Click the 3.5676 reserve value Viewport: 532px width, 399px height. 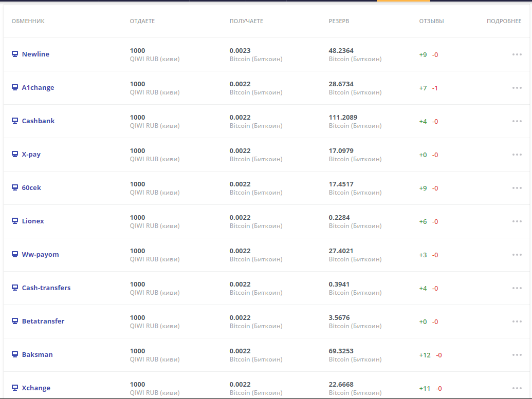click(339, 318)
